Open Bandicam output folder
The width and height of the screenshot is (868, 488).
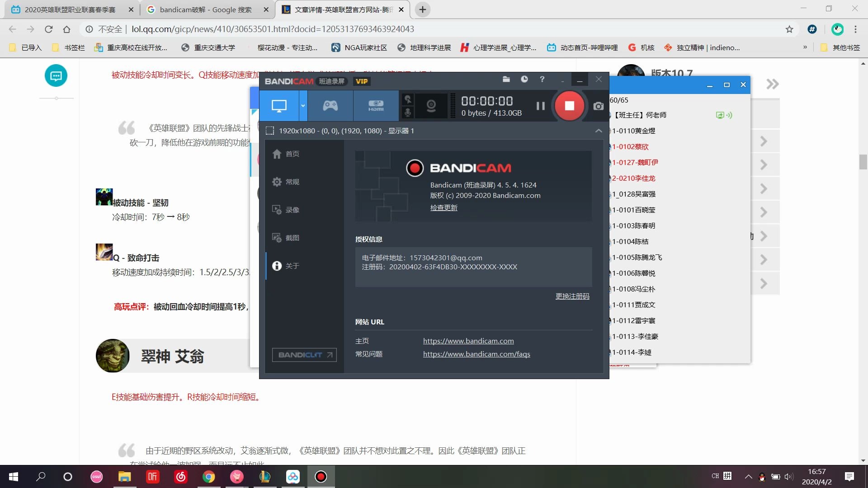[506, 79]
